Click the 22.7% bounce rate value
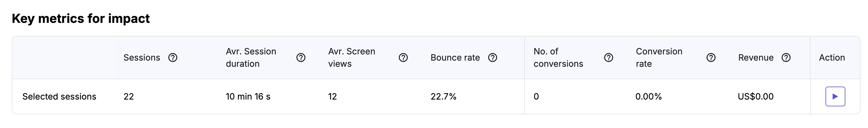This screenshot has width=868, height=128. (x=443, y=97)
